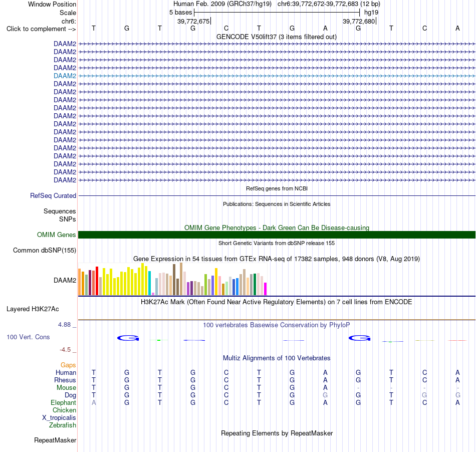Click the first large blue G conservation logo
Image resolution: width=476 pixels, height=452 pixels.
pos(128,338)
